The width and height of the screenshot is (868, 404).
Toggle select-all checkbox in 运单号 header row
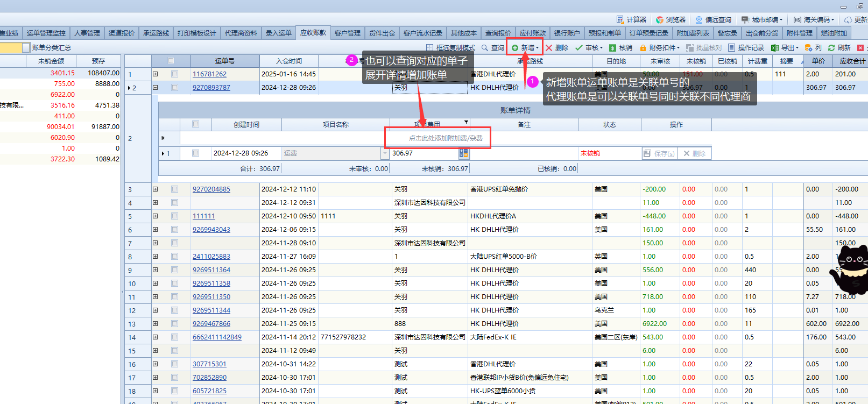[171, 61]
